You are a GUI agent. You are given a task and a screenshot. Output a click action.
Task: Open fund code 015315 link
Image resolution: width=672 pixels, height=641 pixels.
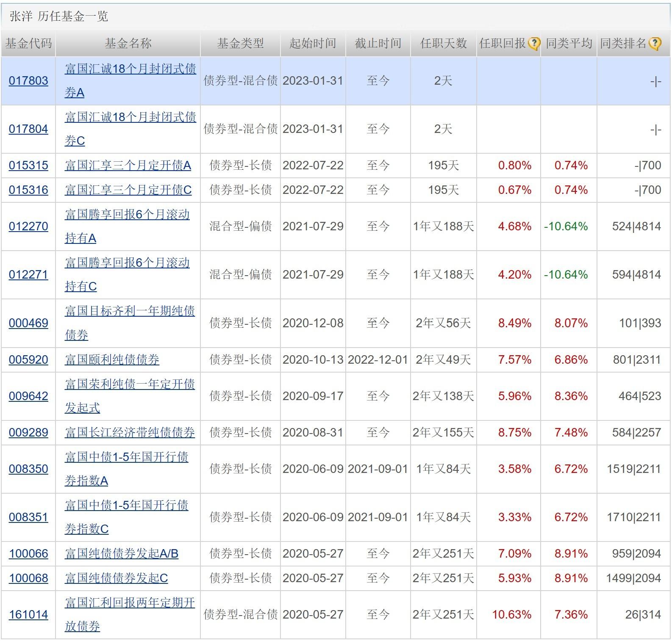coord(28,166)
